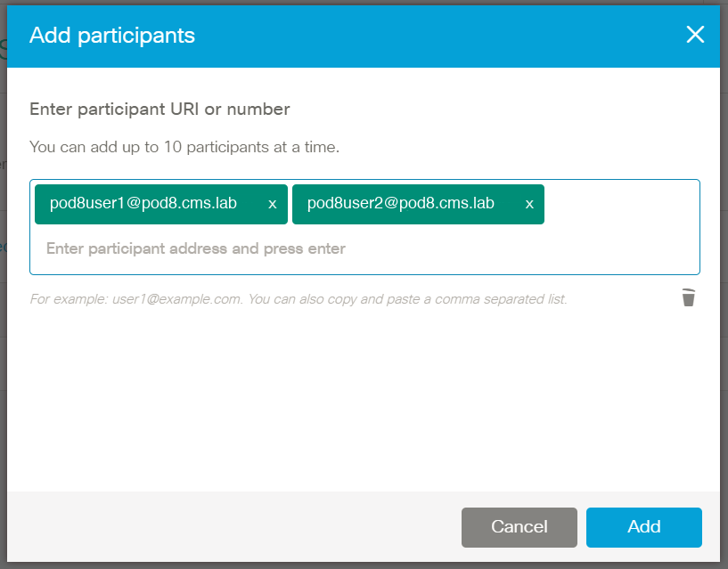Close the Add participants dialog with X
This screenshot has width=728, height=569.
click(695, 35)
